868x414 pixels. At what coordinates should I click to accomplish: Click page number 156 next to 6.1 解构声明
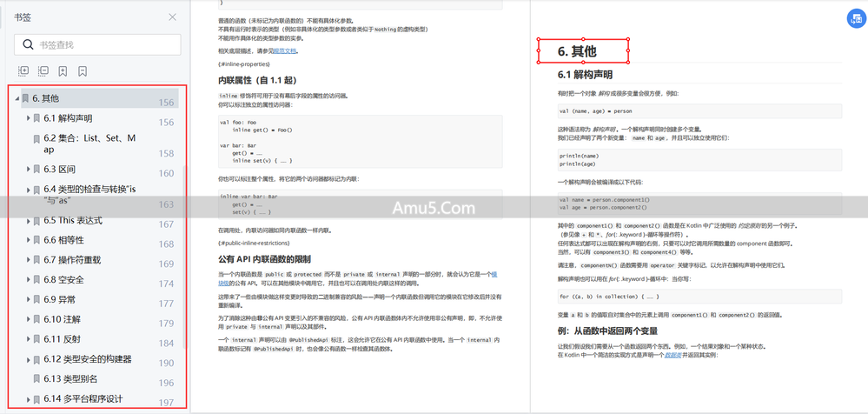point(166,123)
